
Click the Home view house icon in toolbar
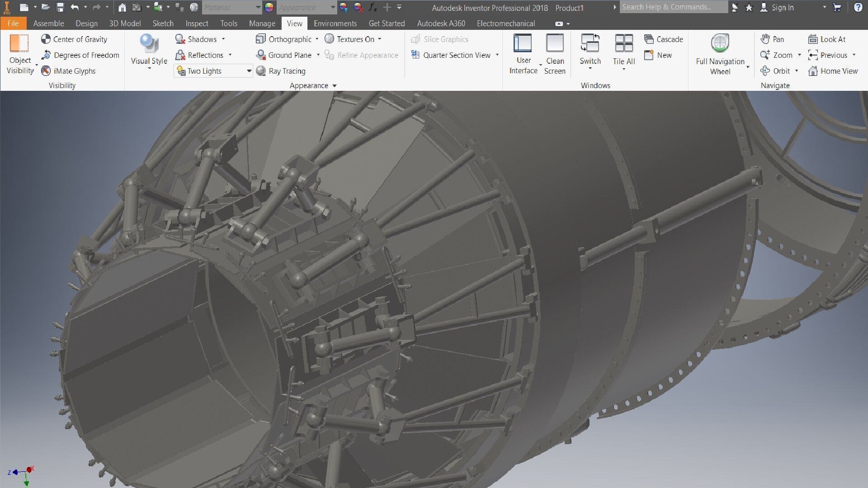122,7
